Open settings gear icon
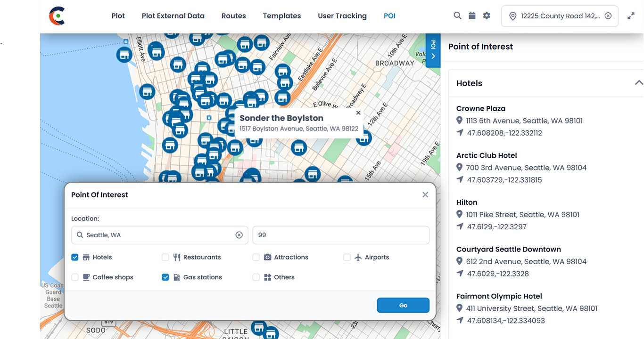 click(x=487, y=16)
